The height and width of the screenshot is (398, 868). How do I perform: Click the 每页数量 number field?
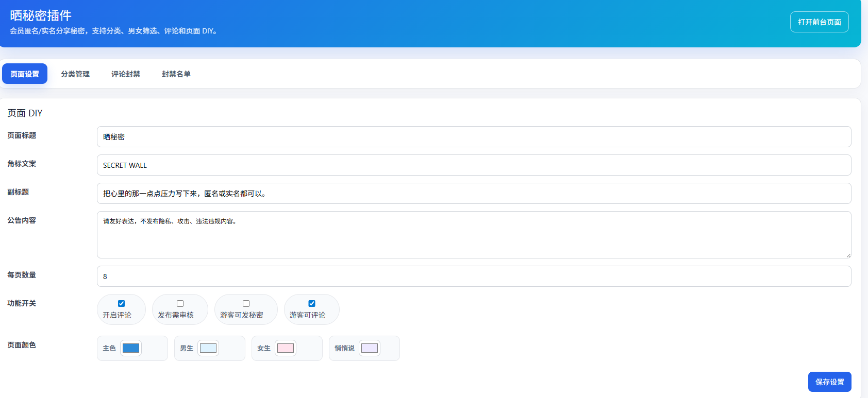(x=474, y=276)
